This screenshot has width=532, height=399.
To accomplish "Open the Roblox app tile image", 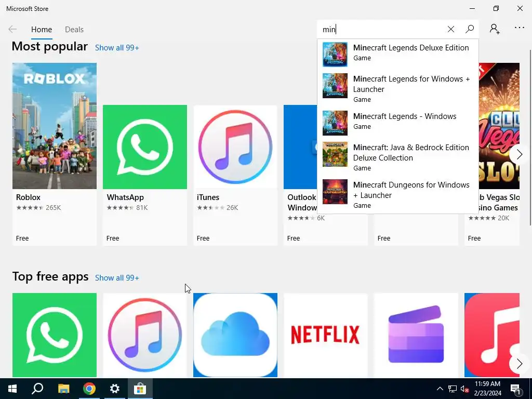I will tap(54, 126).
